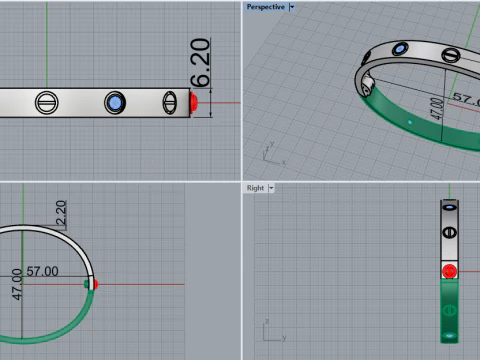Select the 57 dimension in Perspective view
This screenshot has width=480, height=360.
click(466, 99)
